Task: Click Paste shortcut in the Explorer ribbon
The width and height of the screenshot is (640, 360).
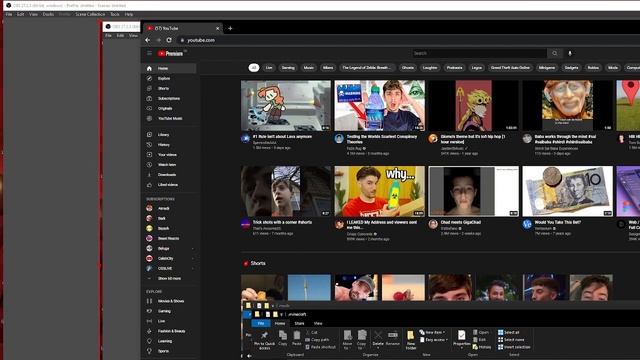Action: coord(321,347)
